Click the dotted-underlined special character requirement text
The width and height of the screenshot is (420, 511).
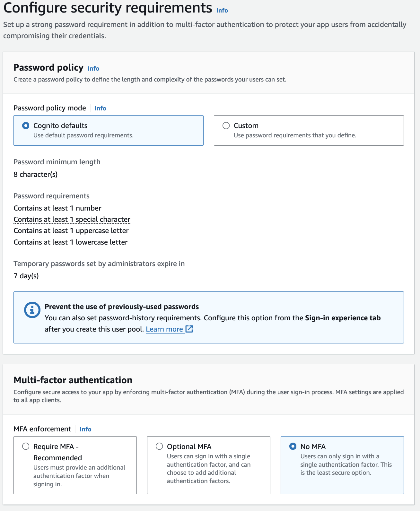(x=72, y=219)
